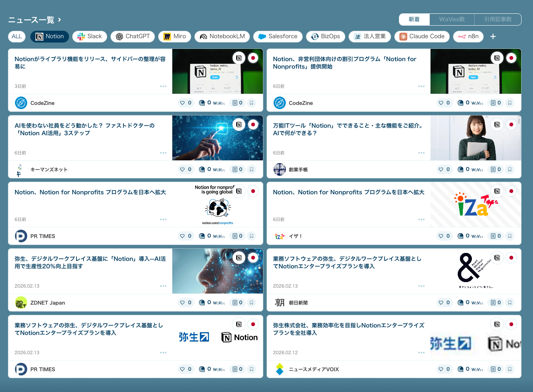Filter news by NotebookLM
This screenshot has height=392, width=533.
point(222,37)
